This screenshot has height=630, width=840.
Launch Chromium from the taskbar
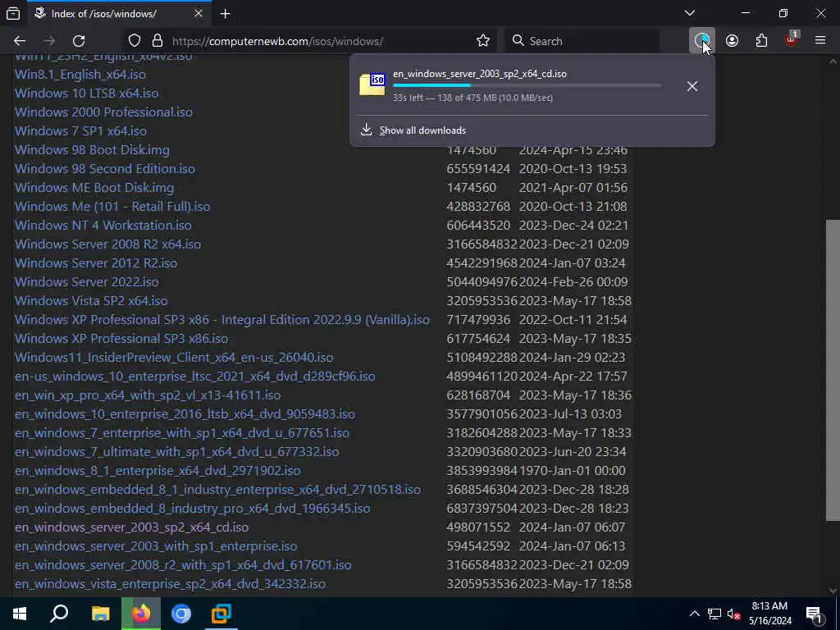point(181,614)
